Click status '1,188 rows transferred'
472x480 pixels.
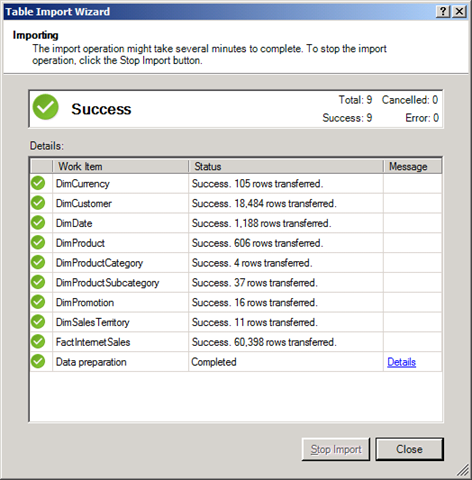(x=261, y=223)
